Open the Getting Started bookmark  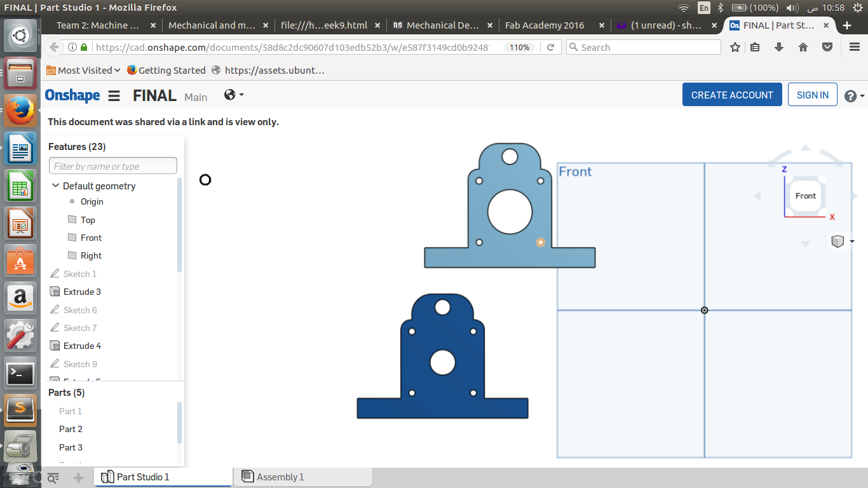(166, 70)
